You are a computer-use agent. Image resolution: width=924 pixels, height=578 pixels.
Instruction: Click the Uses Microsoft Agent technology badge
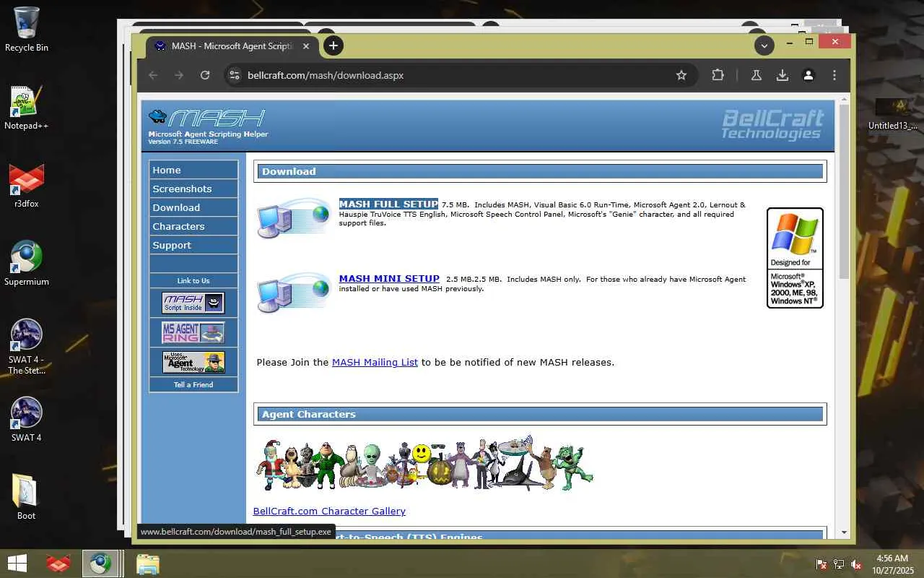(193, 362)
